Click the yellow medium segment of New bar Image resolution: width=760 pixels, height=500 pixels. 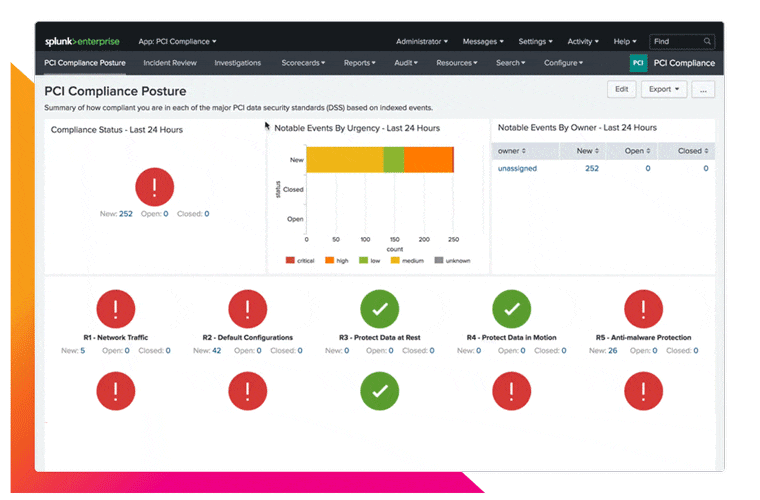click(x=345, y=160)
